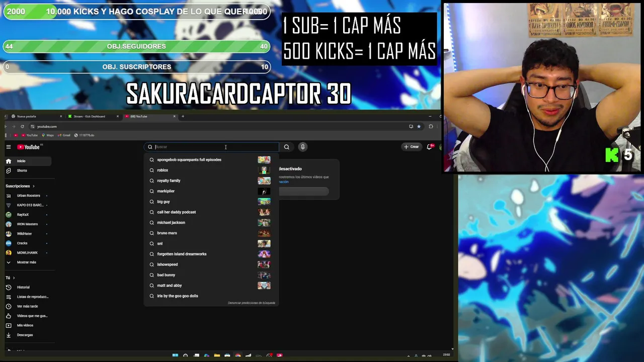
Task: Open KAPO 013 BARC... channel subscription
Action: [28, 205]
